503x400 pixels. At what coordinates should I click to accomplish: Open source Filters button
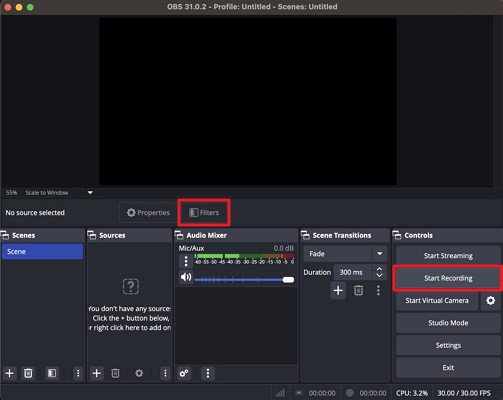[x=204, y=213]
